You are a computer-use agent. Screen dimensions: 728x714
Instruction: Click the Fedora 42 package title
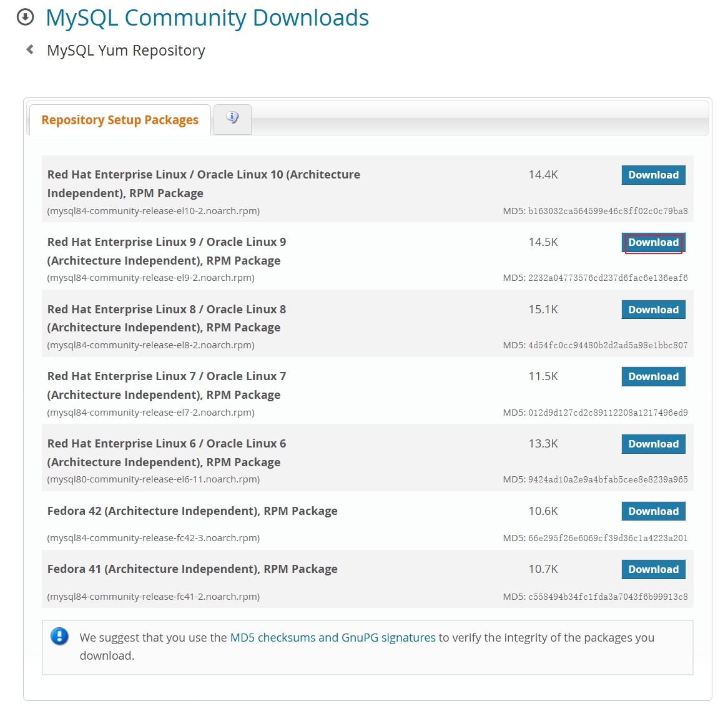tap(192, 511)
